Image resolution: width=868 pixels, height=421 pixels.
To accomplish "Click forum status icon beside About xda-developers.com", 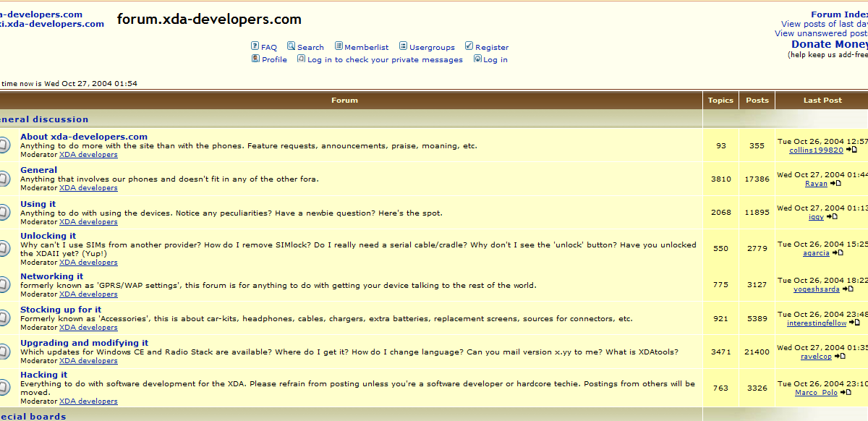I will pos(4,145).
